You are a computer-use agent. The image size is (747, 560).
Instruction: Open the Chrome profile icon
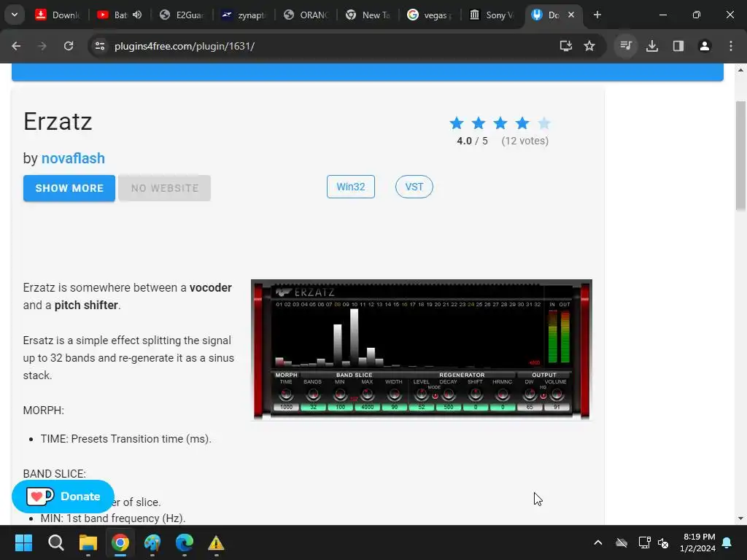pos(705,46)
